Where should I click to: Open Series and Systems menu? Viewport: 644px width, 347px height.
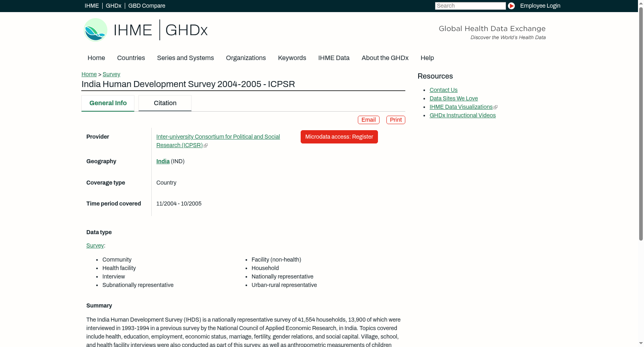point(185,58)
